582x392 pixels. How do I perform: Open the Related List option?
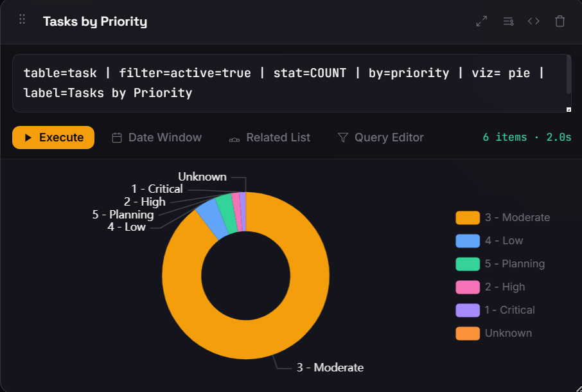pyautogui.click(x=269, y=138)
